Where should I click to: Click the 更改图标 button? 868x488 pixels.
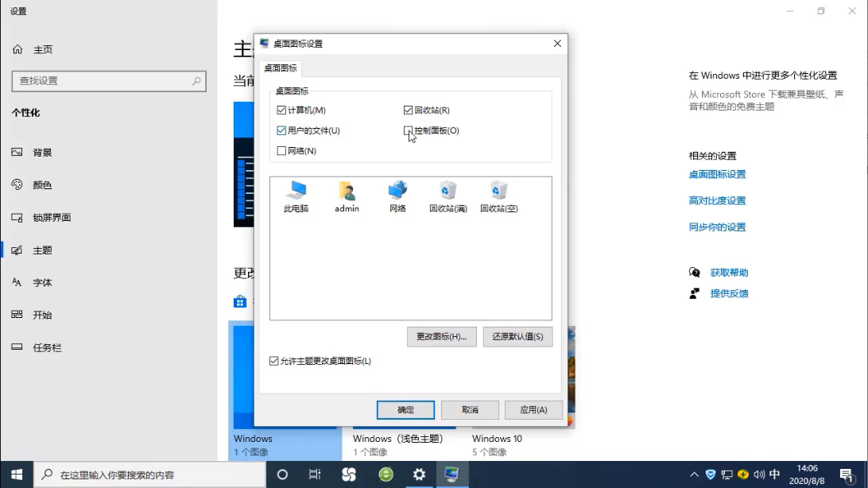[x=441, y=337]
